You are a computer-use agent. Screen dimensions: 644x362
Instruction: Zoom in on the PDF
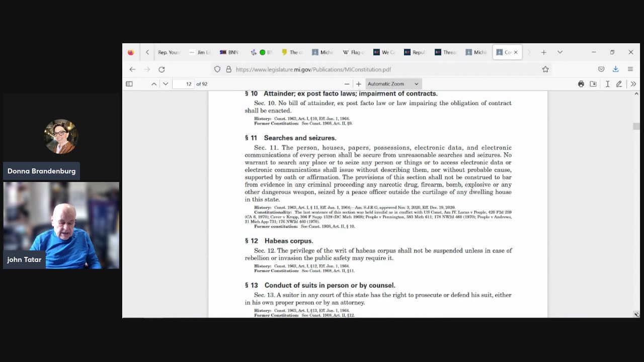point(359,84)
